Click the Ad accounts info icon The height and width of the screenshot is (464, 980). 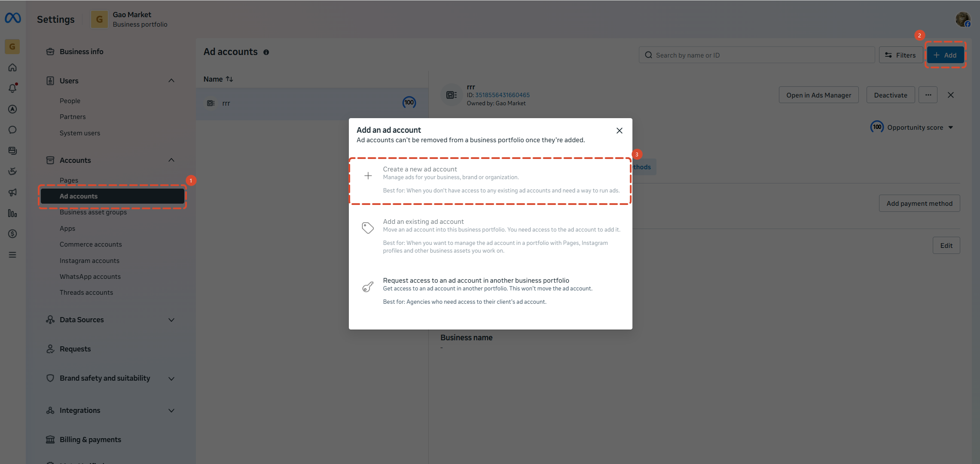[266, 52]
